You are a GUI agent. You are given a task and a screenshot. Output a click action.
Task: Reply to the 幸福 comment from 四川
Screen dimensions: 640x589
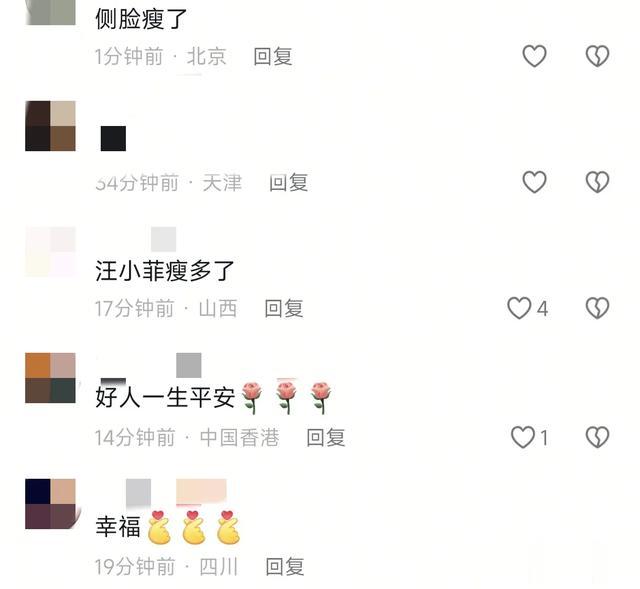pyautogui.click(x=284, y=566)
